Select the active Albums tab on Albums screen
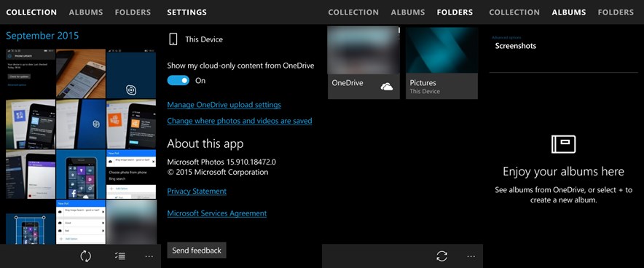Screen dimensions: 644x268 (x=569, y=12)
